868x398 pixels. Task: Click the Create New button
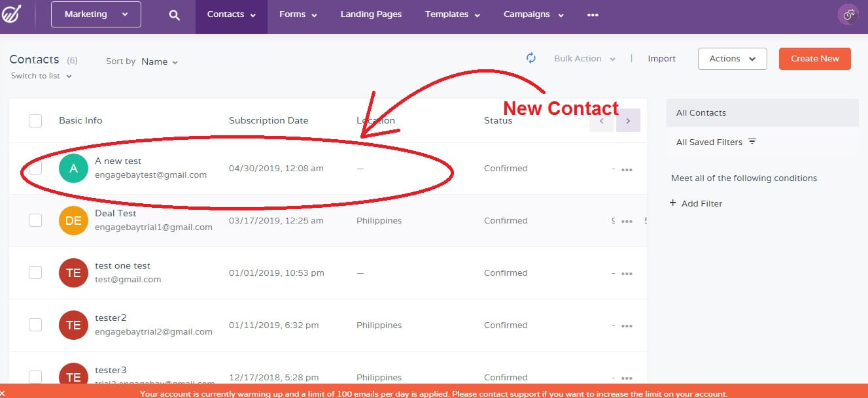tap(814, 58)
